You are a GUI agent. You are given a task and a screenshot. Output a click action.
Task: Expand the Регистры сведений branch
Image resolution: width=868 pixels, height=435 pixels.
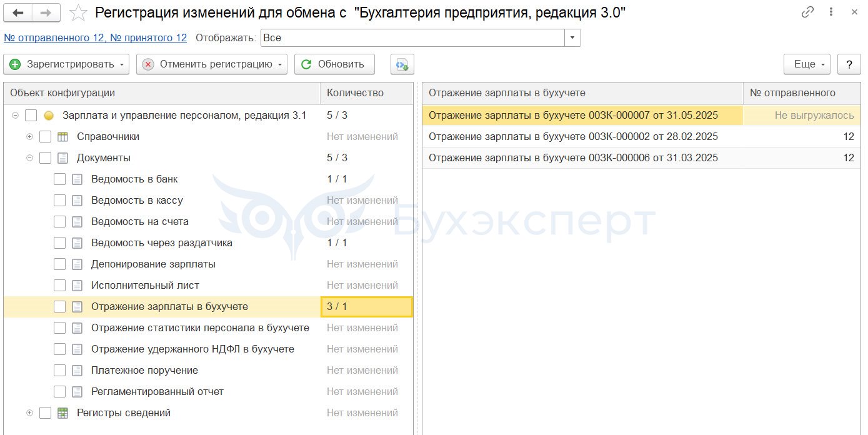click(29, 413)
